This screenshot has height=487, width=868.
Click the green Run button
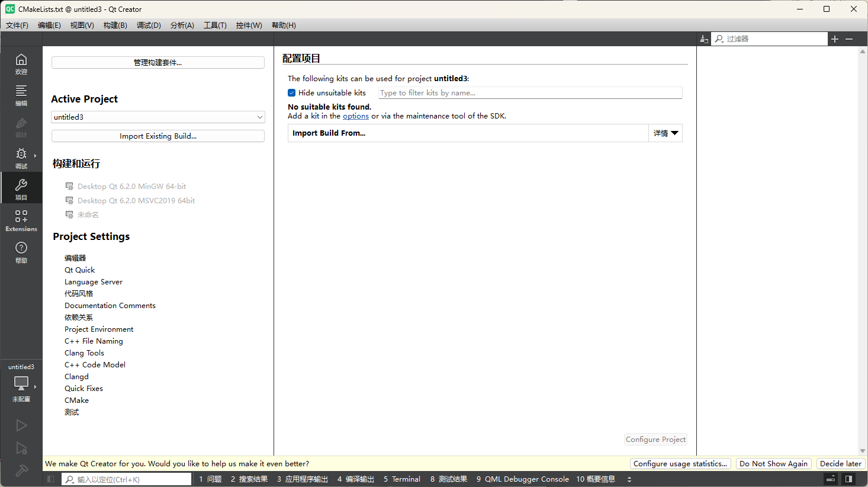[x=21, y=425]
